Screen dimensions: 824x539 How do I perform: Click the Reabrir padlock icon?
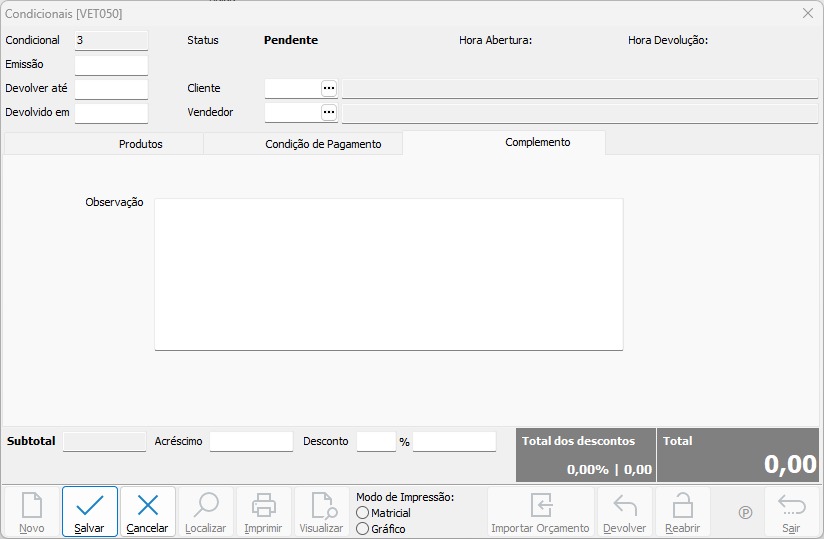tap(683, 511)
